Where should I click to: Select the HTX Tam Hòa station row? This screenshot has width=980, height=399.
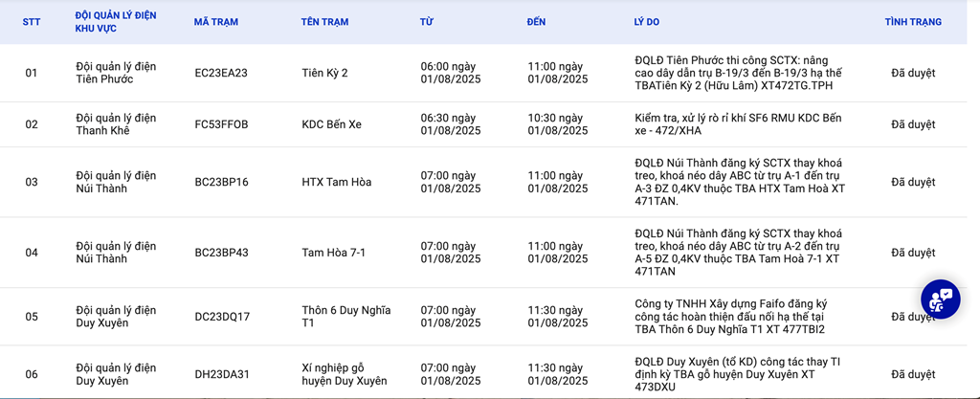coord(483,182)
